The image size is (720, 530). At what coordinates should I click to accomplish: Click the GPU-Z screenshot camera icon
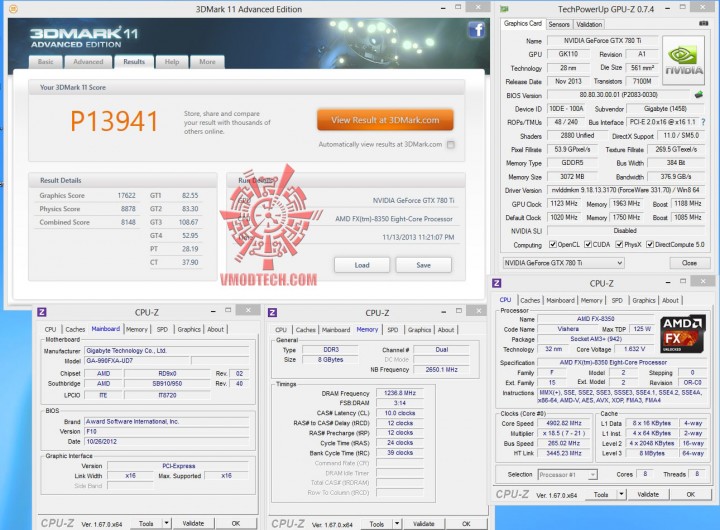pyautogui.click(x=703, y=23)
